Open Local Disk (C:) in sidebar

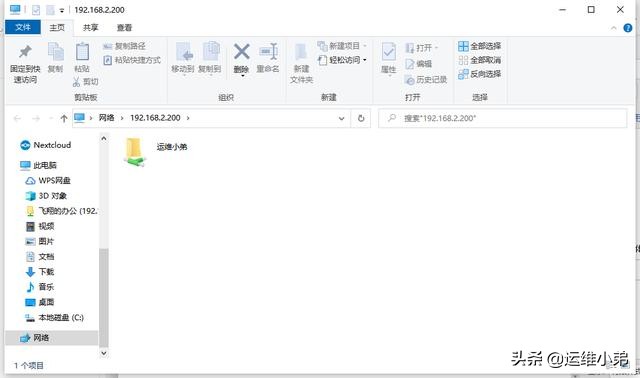pyautogui.click(x=54, y=318)
